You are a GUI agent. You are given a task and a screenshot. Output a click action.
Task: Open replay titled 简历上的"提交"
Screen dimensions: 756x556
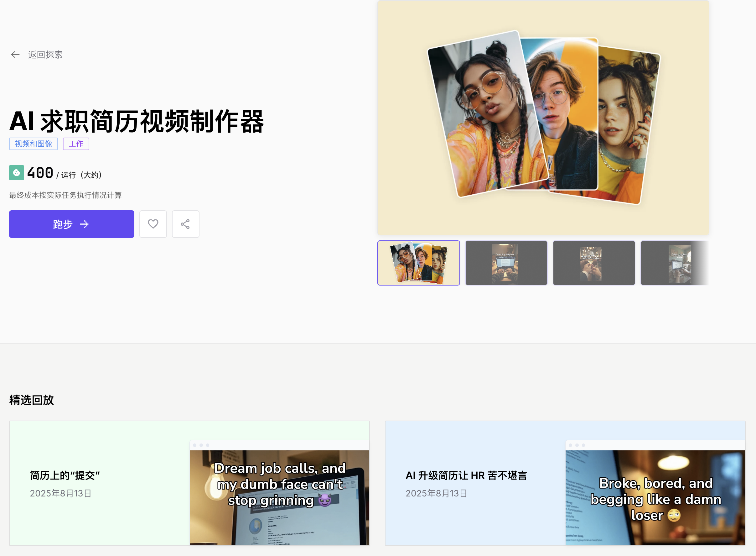pos(65,475)
